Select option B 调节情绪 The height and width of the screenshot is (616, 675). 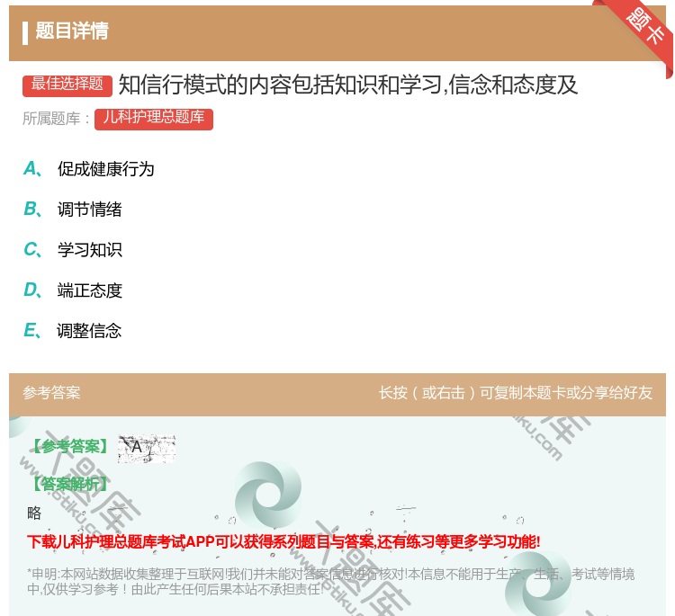[73, 210]
